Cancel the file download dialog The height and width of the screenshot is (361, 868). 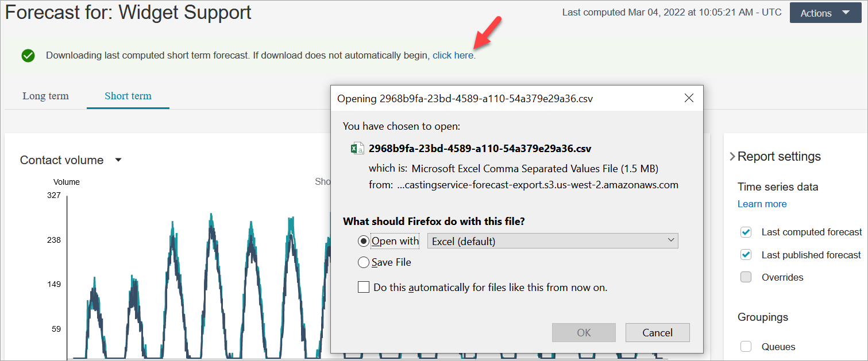tap(657, 332)
